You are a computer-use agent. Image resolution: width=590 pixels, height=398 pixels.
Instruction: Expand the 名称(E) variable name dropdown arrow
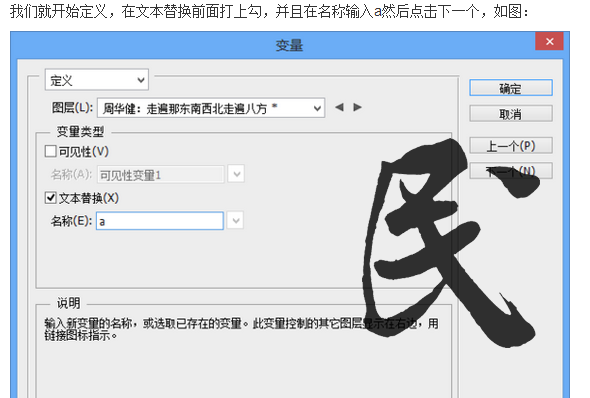click(236, 221)
